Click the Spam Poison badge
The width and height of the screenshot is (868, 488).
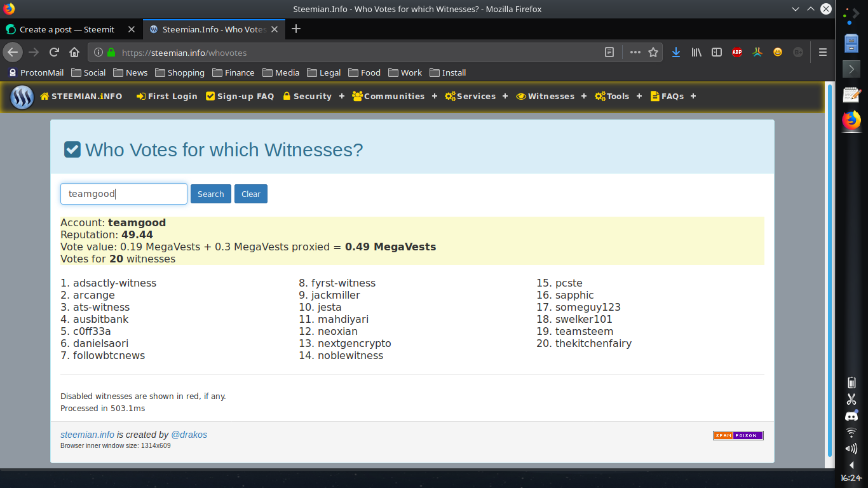coord(738,435)
